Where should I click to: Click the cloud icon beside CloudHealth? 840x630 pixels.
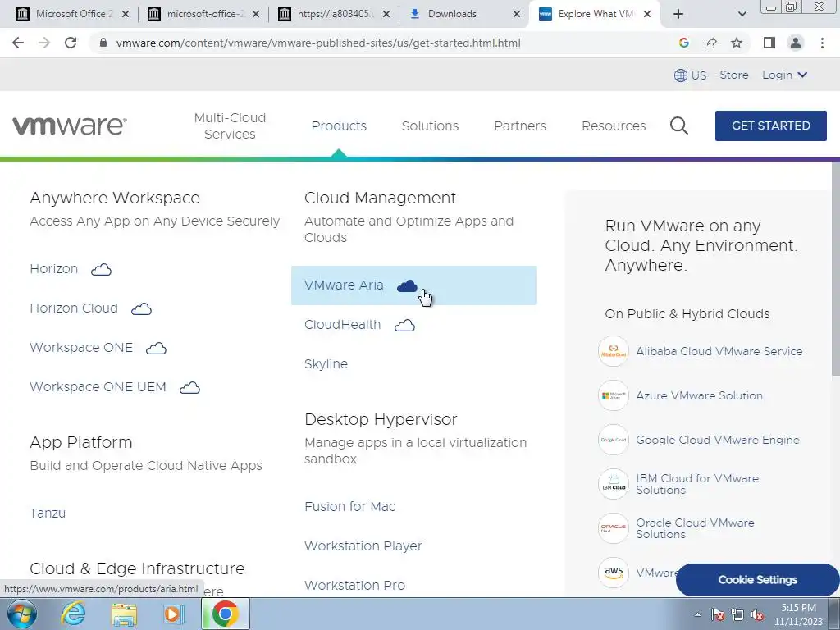(404, 325)
